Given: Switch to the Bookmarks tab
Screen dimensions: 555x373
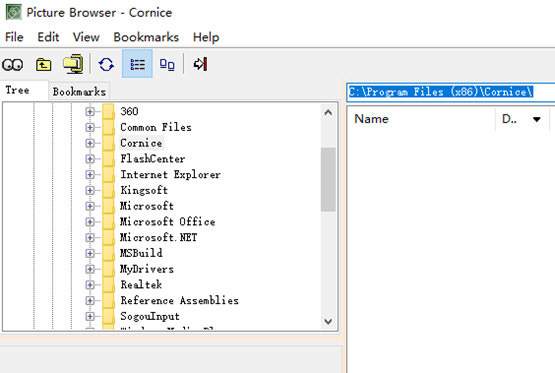Looking at the screenshot, I should (79, 92).
